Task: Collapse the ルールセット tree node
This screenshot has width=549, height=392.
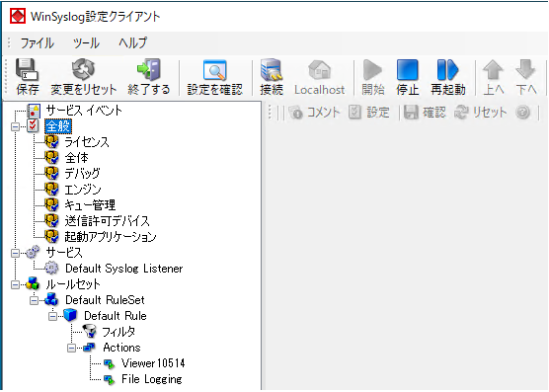Action: click(x=15, y=284)
